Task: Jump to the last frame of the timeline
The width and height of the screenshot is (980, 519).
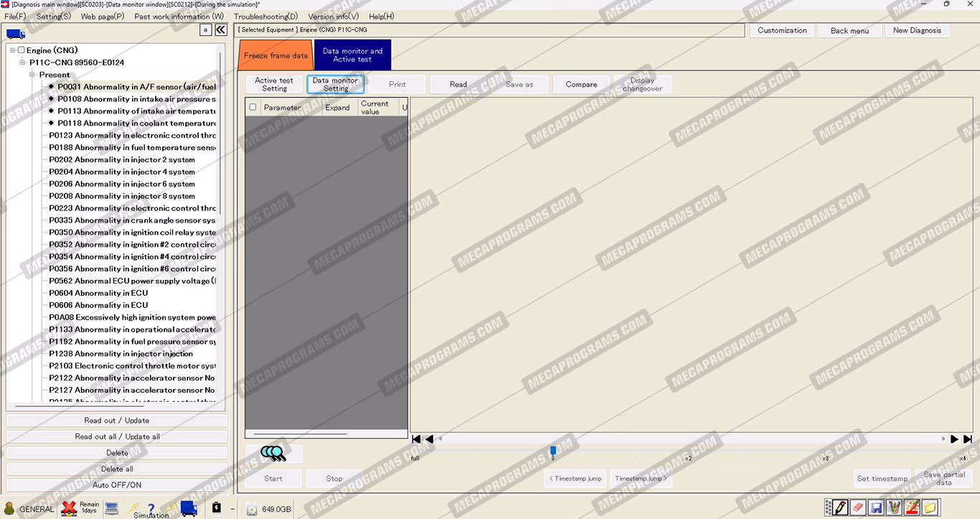Action: pyautogui.click(x=967, y=439)
